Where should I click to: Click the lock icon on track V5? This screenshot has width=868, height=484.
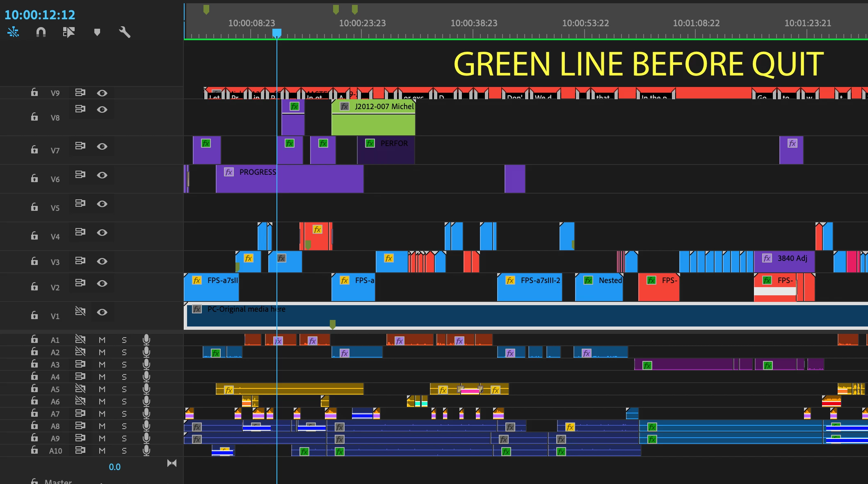coord(34,207)
